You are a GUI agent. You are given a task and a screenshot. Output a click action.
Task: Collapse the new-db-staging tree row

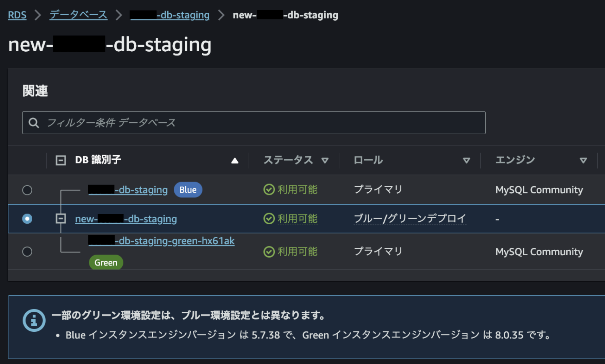(x=61, y=219)
